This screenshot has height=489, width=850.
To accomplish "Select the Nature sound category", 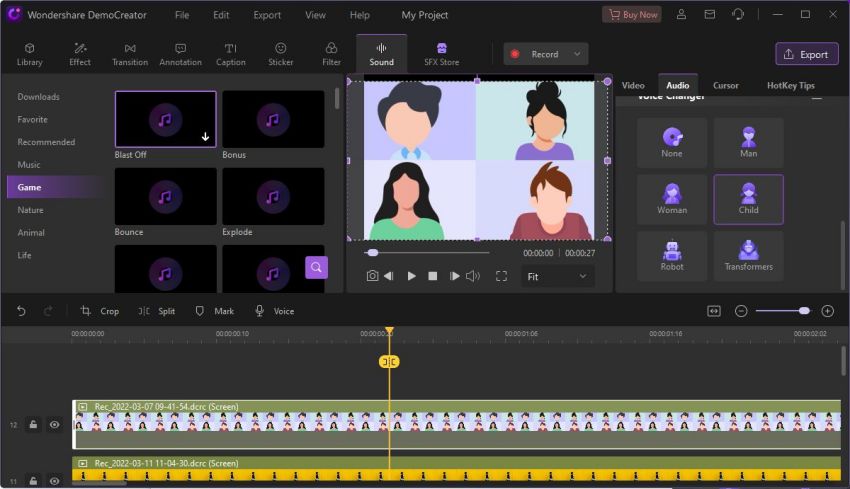I will [30, 210].
